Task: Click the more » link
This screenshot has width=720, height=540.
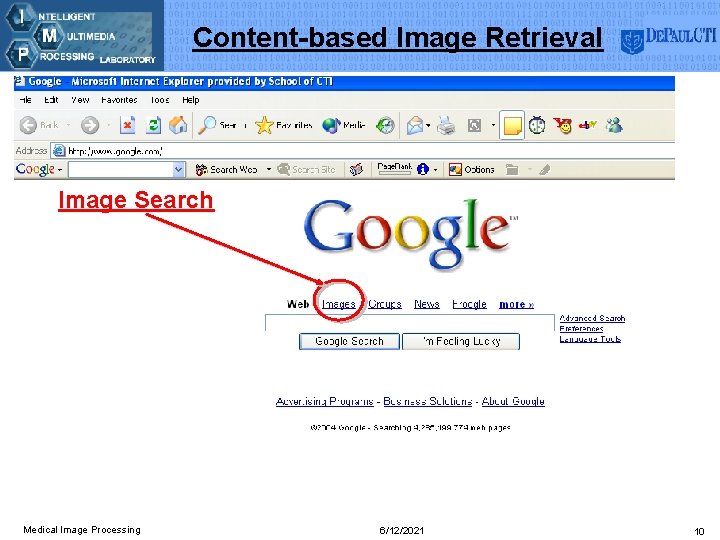Action: tap(517, 304)
